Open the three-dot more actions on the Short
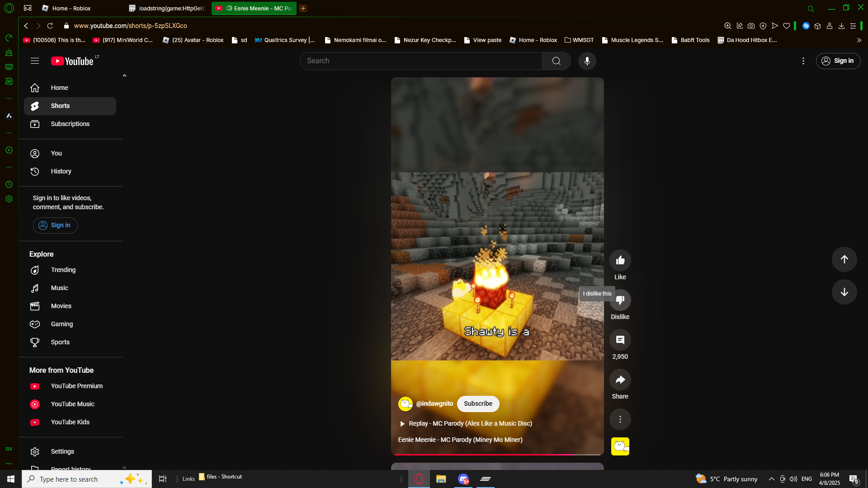 coord(620,419)
